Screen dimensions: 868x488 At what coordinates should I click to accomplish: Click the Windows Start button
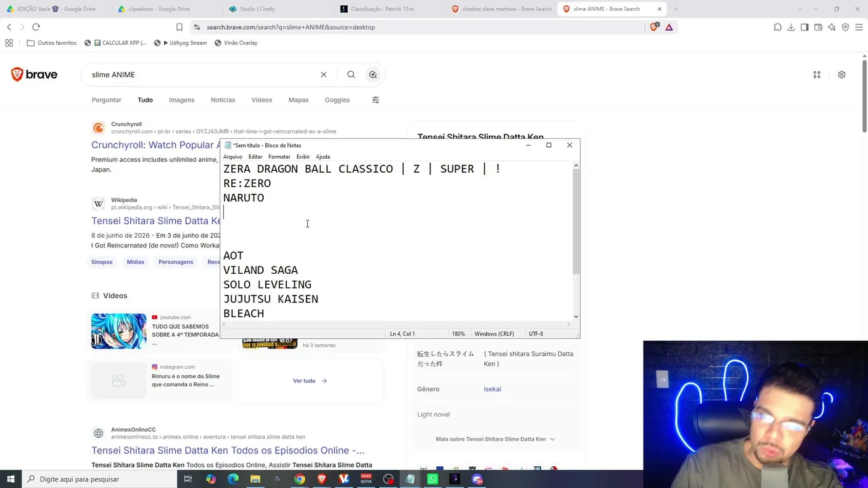tap(11, 479)
